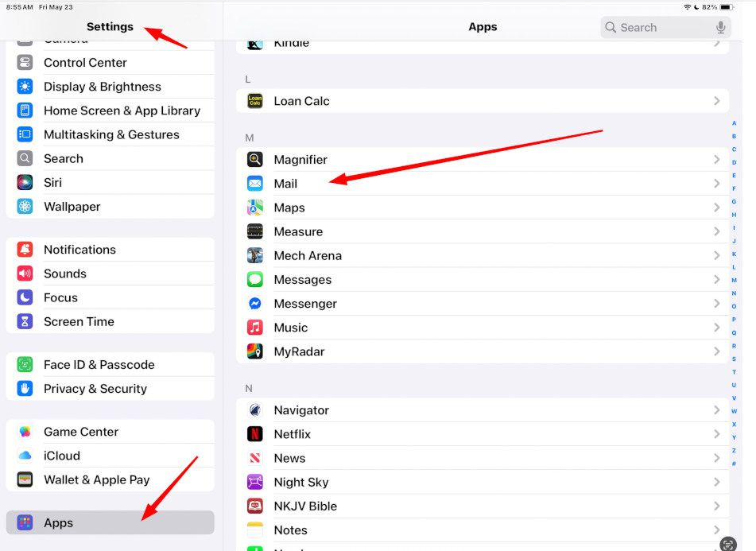Open Messages row chevron
This screenshot has width=756, height=551.
(x=717, y=280)
